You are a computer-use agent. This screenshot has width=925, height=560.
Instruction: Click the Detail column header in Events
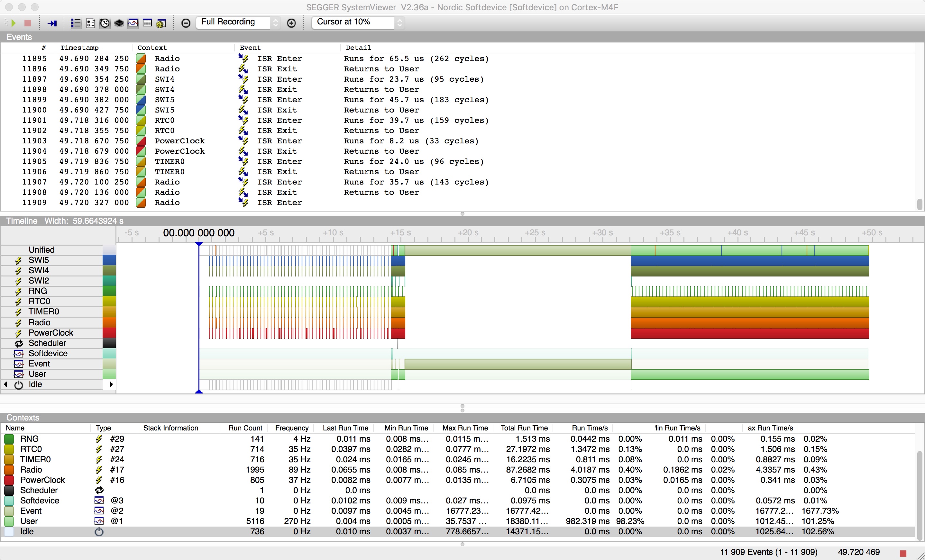click(x=358, y=48)
